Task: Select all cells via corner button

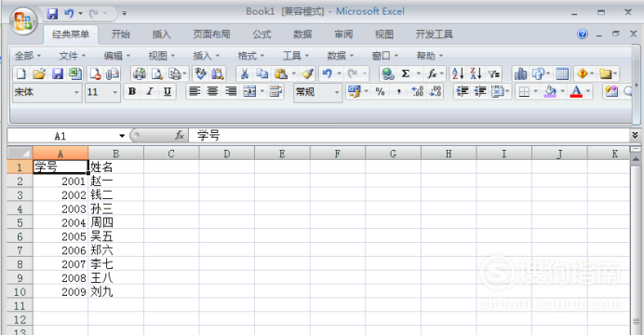Action: [x=20, y=154]
